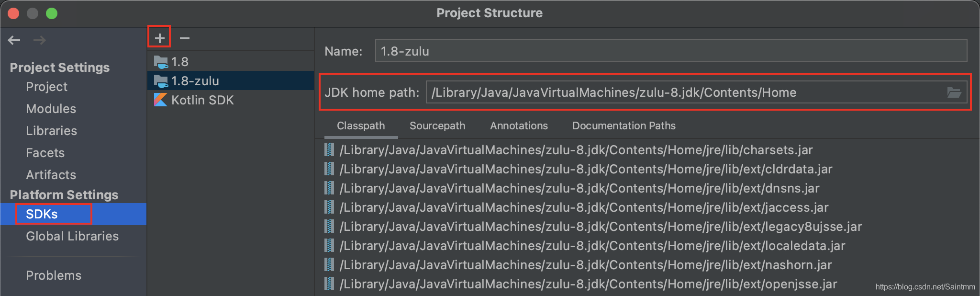Switch to the Annotations tab
This screenshot has height=296, width=980.
pyautogui.click(x=519, y=125)
